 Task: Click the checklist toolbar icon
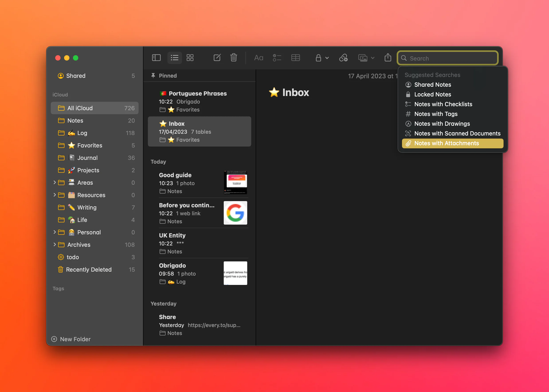(277, 58)
